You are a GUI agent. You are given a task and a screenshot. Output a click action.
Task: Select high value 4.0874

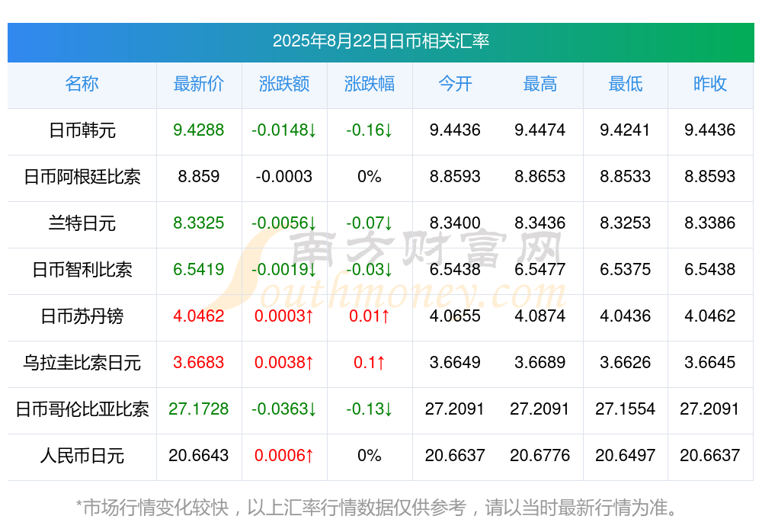click(540, 316)
